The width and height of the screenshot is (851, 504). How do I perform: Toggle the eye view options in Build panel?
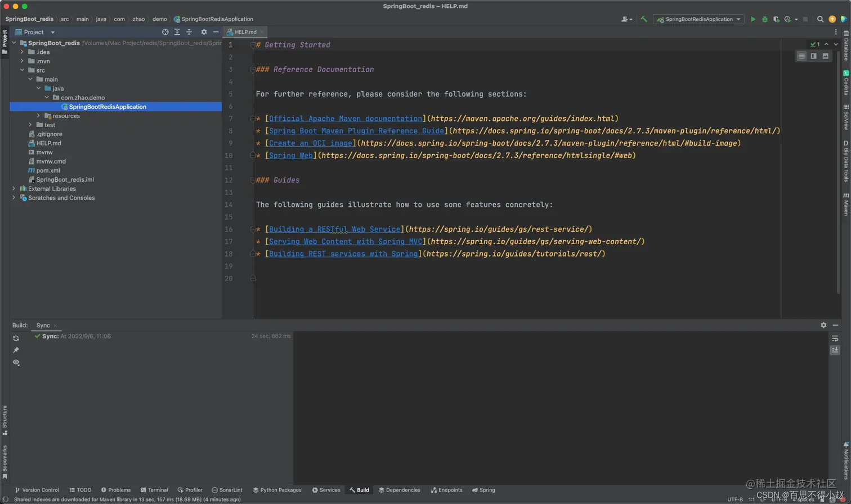tap(16, 362)
